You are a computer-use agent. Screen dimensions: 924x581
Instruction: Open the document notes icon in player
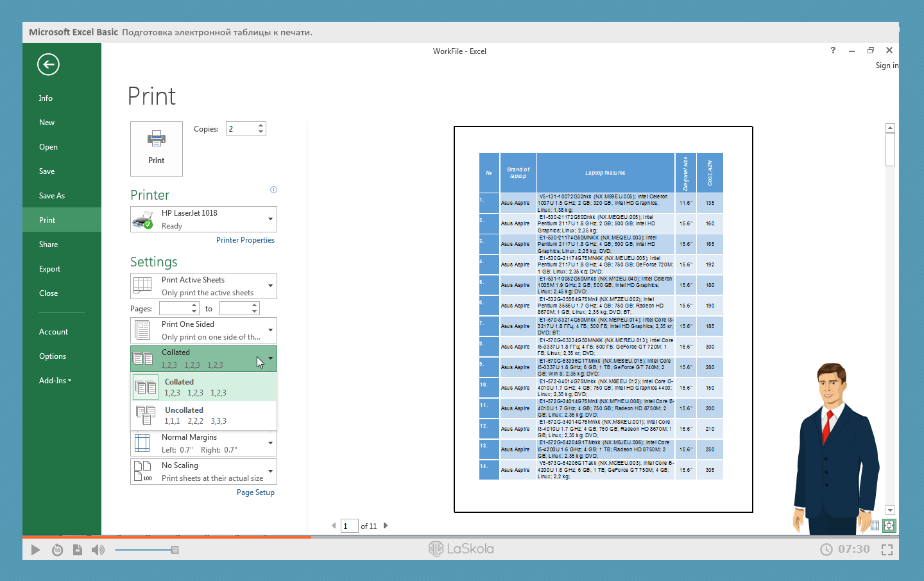tap(78, 550)
